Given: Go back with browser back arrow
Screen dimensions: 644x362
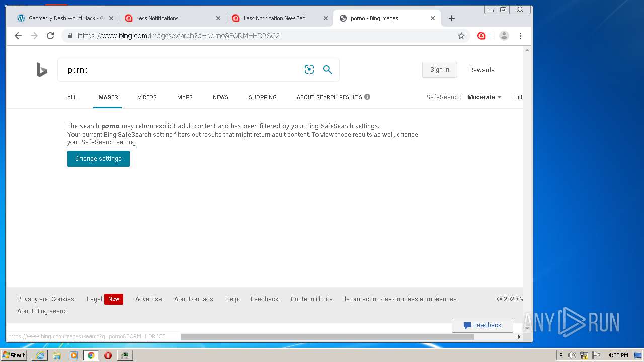Looking at the screenshot, I should point(18,36).
